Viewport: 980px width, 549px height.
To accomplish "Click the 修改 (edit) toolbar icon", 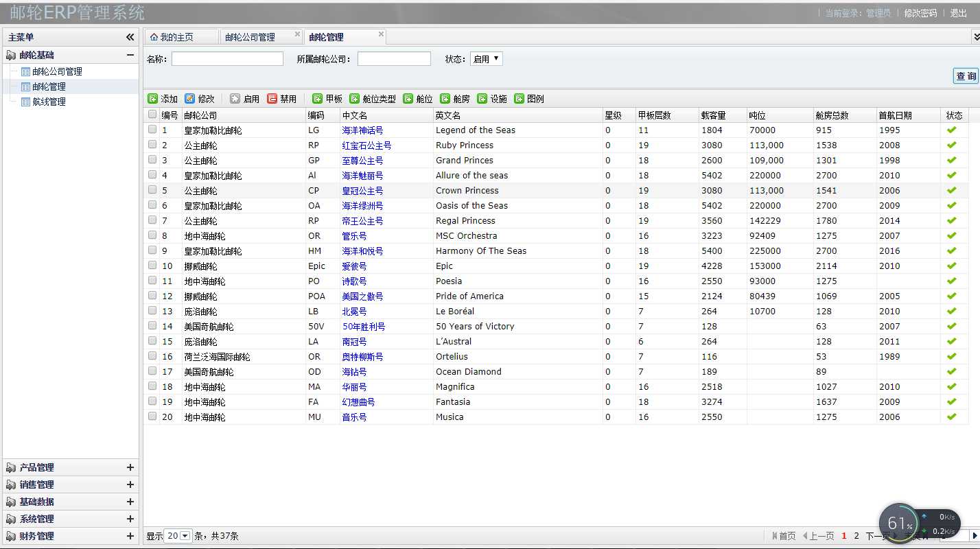I will (189, 99).
